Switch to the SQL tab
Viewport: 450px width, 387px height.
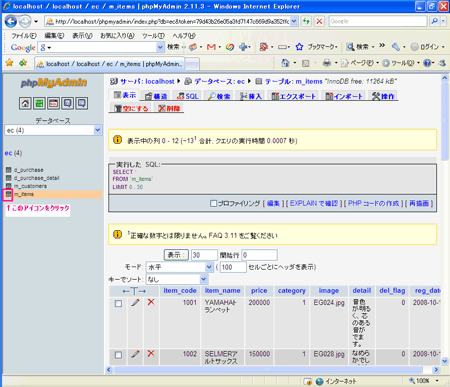(188, 96)
